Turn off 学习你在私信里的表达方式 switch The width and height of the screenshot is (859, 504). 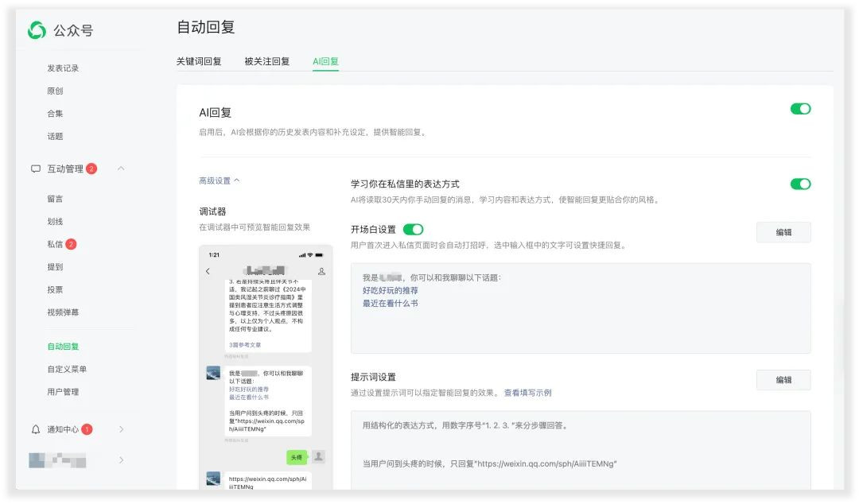pos(800,184)
